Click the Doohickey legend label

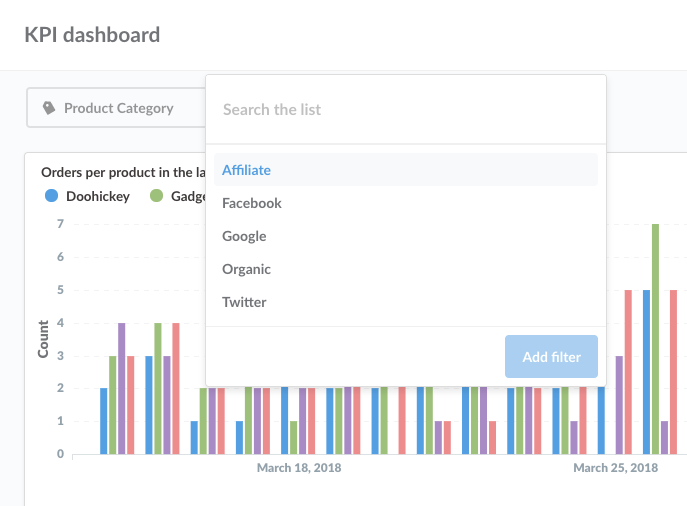point(98,196)
